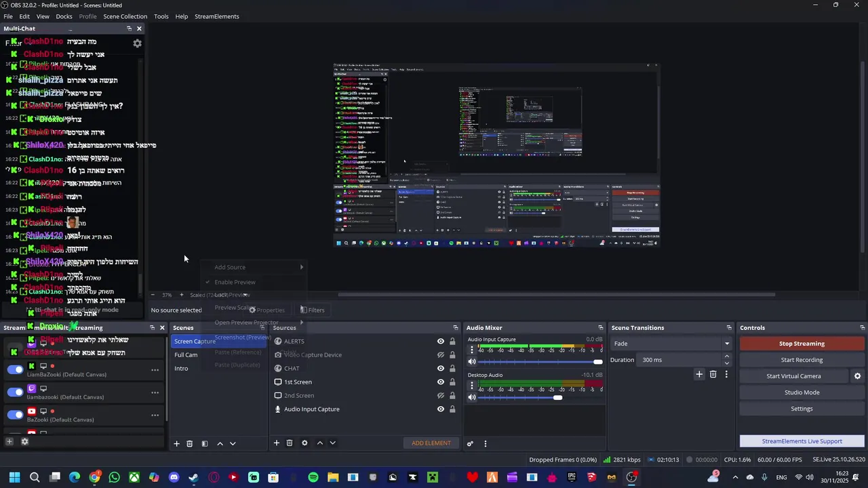Viewport: 868px width, 488px height.
Task: Open options dots for BaZooki YouTube destination
Action: tap(155, 414)
